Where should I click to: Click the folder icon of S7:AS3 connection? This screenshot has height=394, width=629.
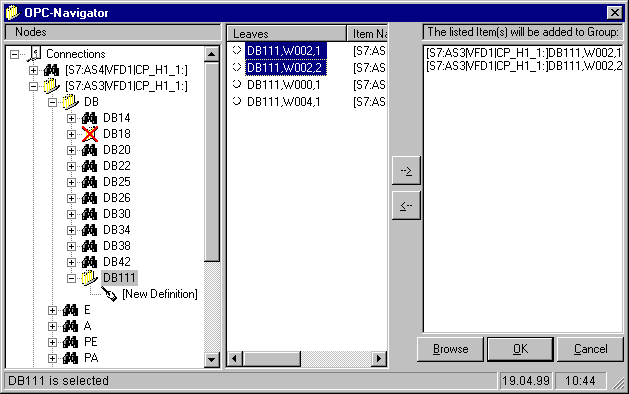coord(52,85)
